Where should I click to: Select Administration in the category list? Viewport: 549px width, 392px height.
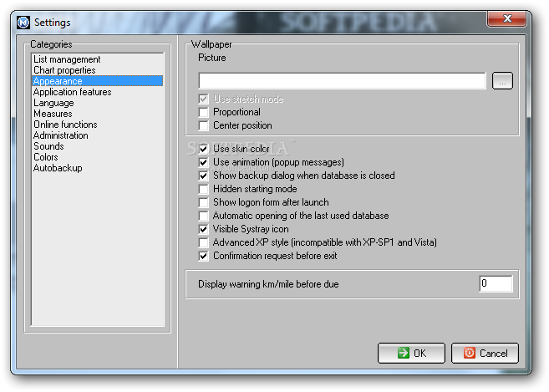[97, 135]
